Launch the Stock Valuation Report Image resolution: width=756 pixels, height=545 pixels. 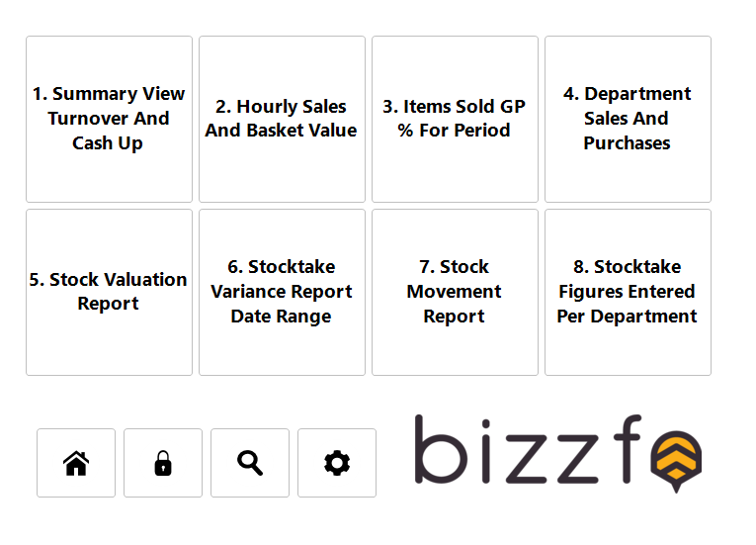tap(109, 292)
